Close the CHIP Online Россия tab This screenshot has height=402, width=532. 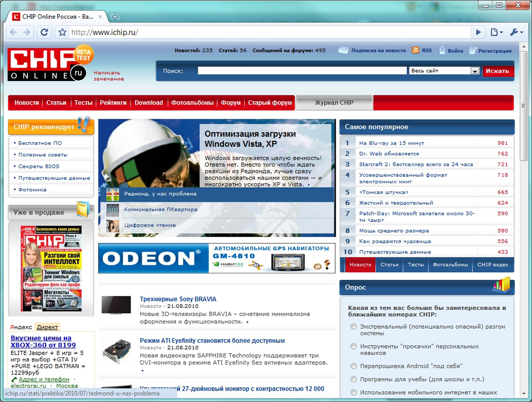click(100, 16)
